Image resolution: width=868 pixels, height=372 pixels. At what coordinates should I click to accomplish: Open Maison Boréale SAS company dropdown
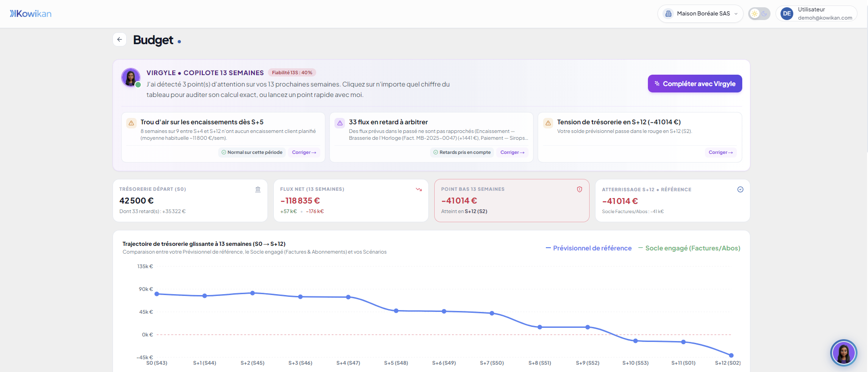[700, 14]
